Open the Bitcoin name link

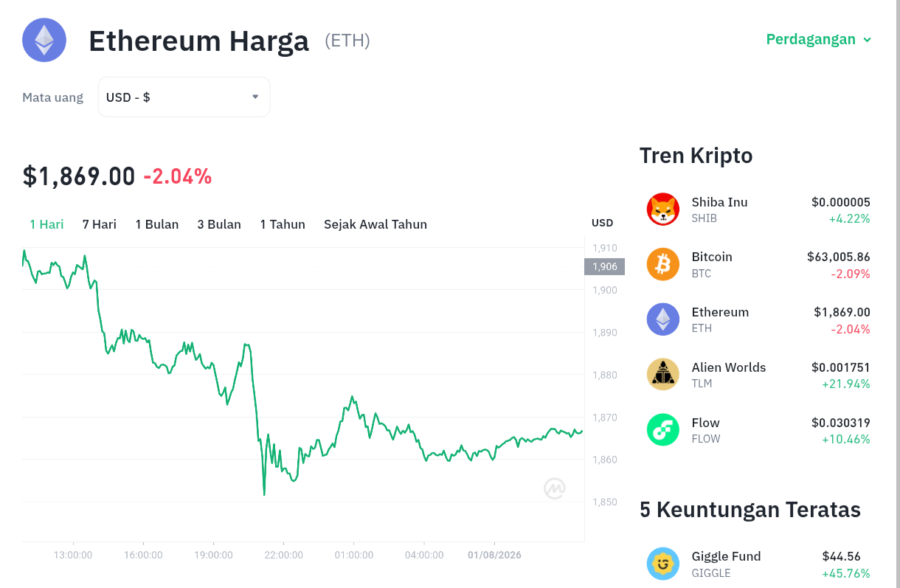pyautogui.click(x=712, y=257)
